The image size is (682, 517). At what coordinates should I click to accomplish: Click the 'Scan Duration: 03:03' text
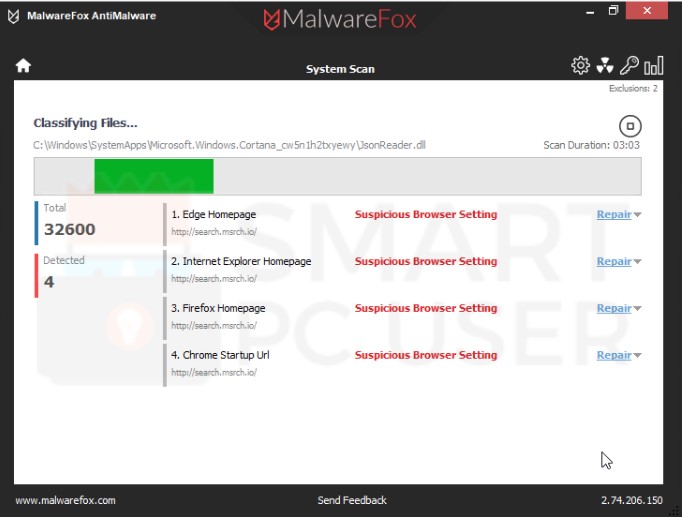(x=592, y=145)
